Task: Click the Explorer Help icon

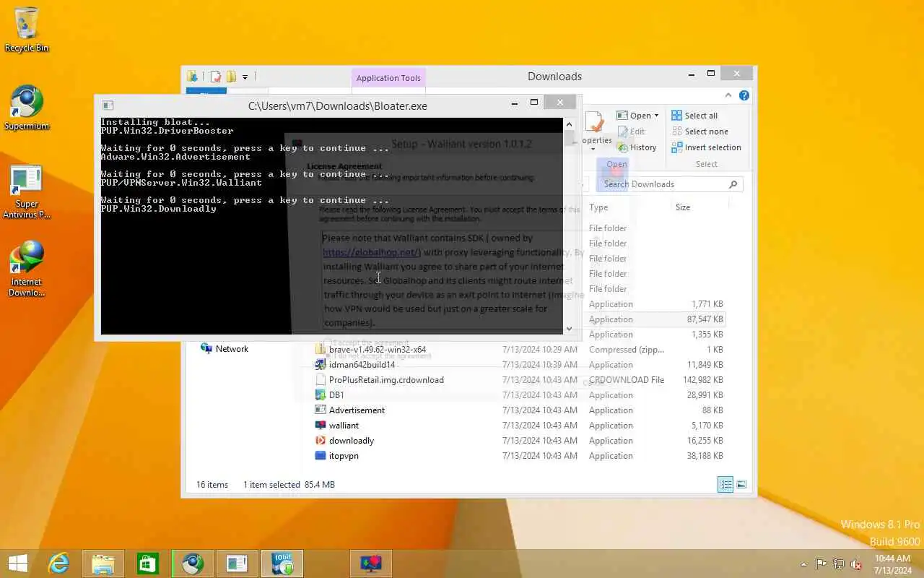Action: (x=744, y=95)
